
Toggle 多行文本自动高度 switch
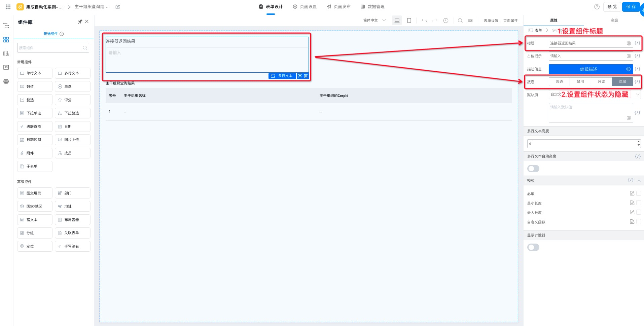pos(533,169)
